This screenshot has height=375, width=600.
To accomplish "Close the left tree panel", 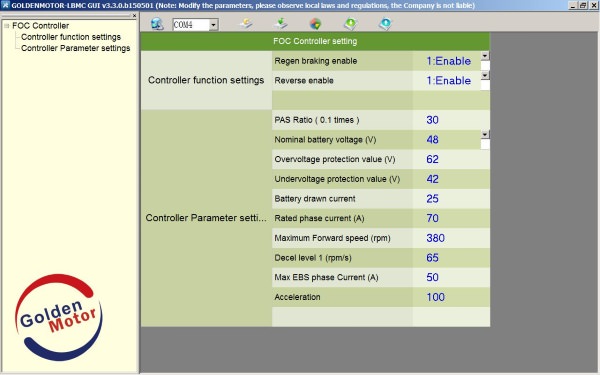I will 134,16.
